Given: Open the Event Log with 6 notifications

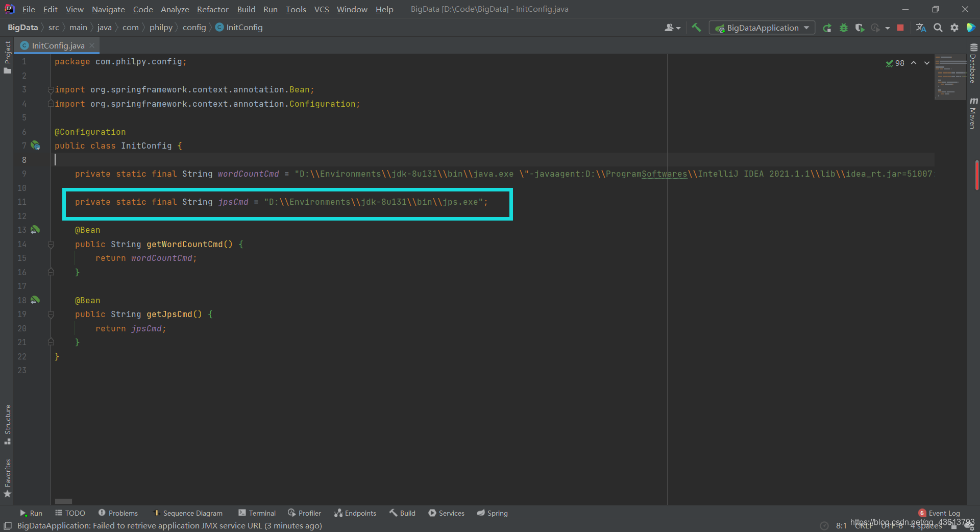Looking at the screenshot, I should coord(939,513).
